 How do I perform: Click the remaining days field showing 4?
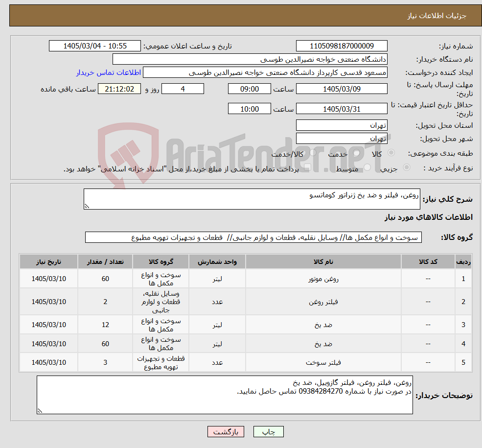[x=183, y=89]
